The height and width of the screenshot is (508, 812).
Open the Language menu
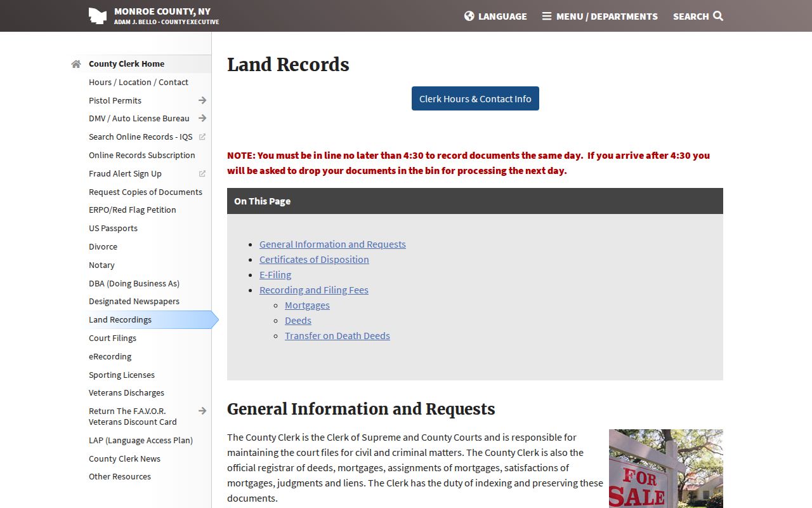[x=495, y=16]
